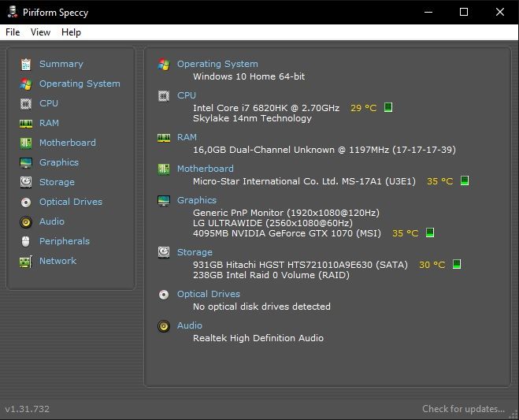Open Graphics section from sidebar
Screen dimensions: 519x420
59,162
